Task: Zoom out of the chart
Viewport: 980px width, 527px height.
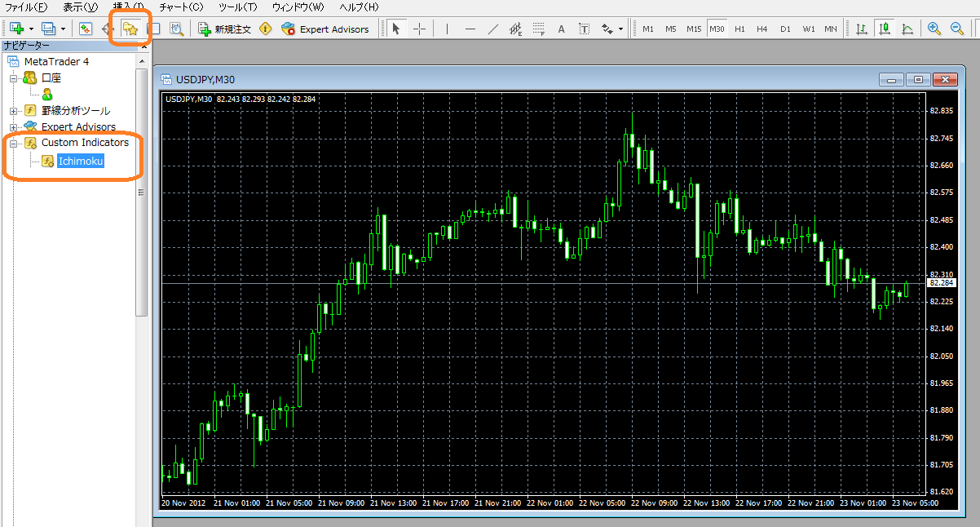Action: coord(957,29)
